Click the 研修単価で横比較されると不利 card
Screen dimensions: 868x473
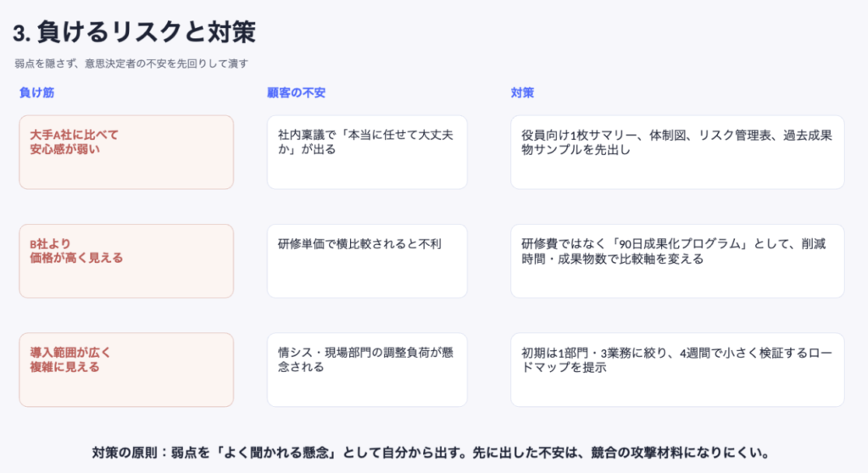(366, 260)
